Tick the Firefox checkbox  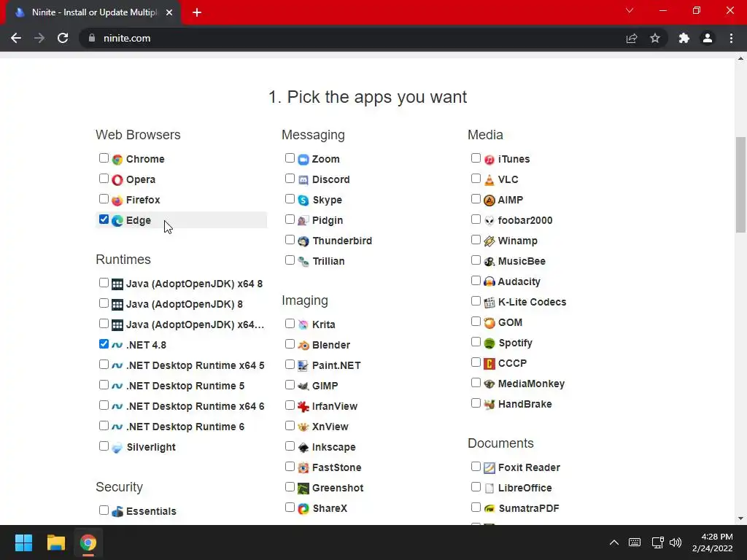(104, 198)
